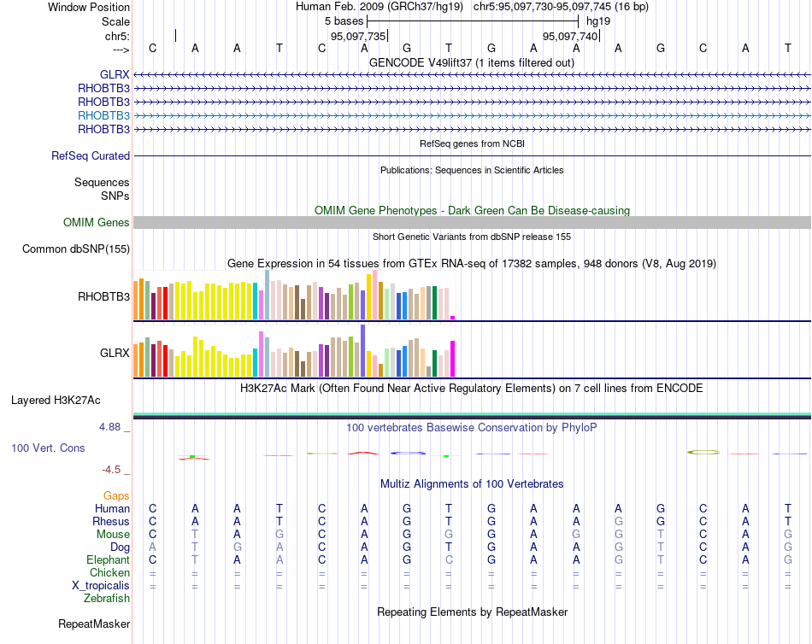This screenshot has height=644, width=812.
Task: Click the olive PhyloP mark above base C
Action: tap(703, 452)
